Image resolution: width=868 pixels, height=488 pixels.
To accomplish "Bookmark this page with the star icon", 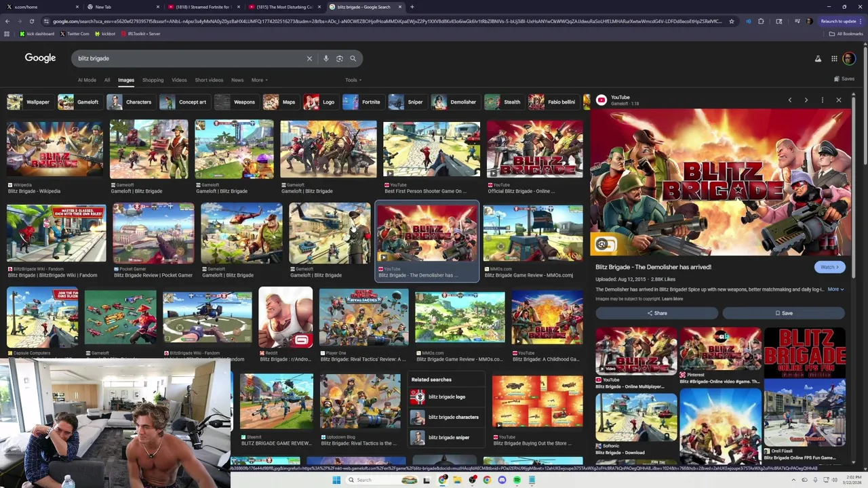I will tap(731, 21).
